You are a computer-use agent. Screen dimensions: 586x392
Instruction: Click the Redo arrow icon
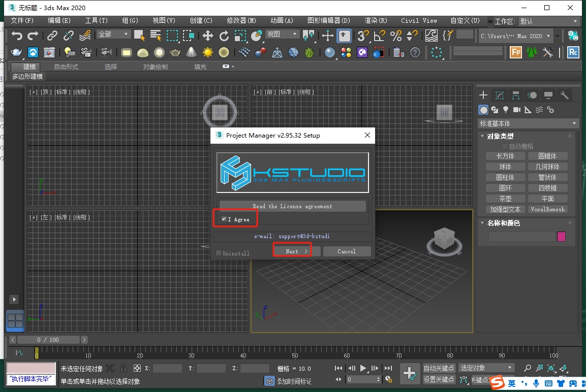[x=33, y=36]
